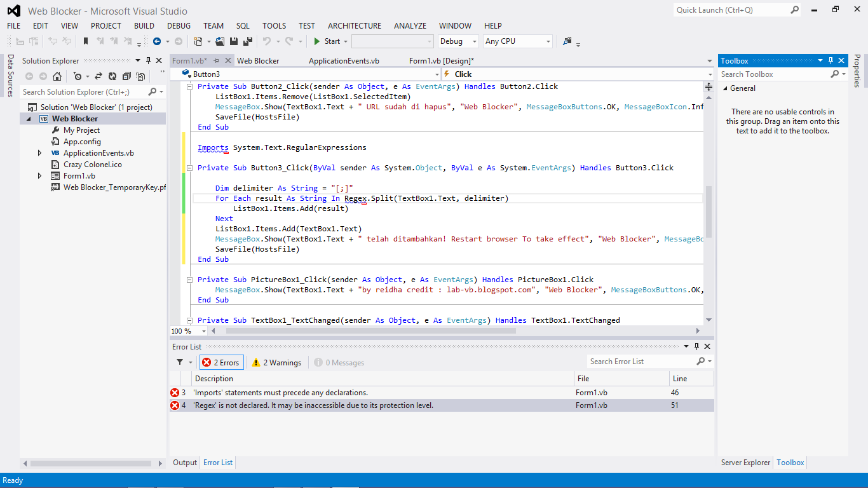This screenshot has height=488, width=868.
Task: Click the Find in Files toolbar icon
Action: click(x=567, y=41)
